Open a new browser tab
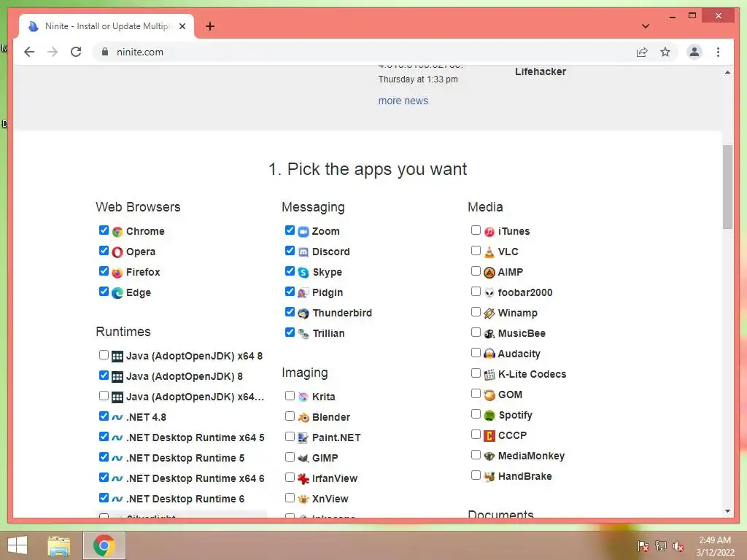Screen dimensions: 747x560 210,26
